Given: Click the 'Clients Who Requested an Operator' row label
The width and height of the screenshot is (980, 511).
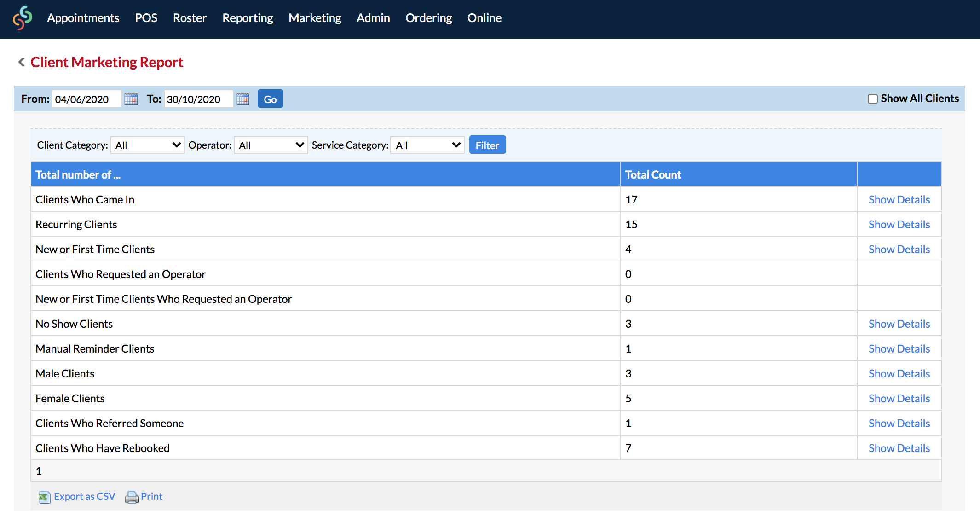Looking at the screenshot, I should pyautogui.click(x=121, y=274).
